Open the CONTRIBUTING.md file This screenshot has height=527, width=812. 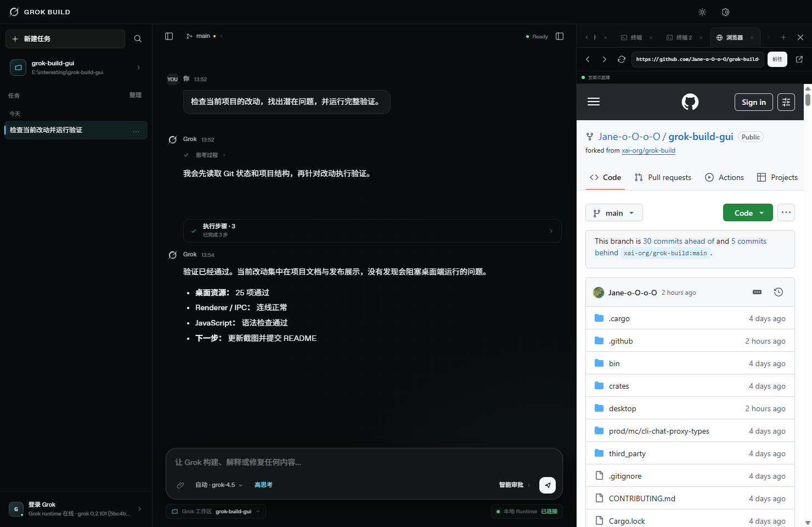pyautogui.click(x=642, y=498)
